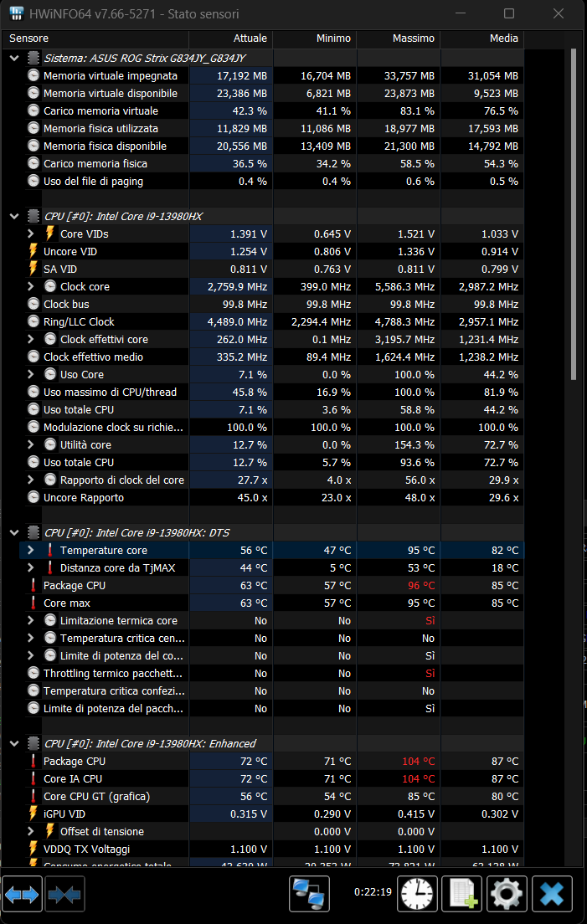Expand the Clock core row

click(x=31, y=286)
